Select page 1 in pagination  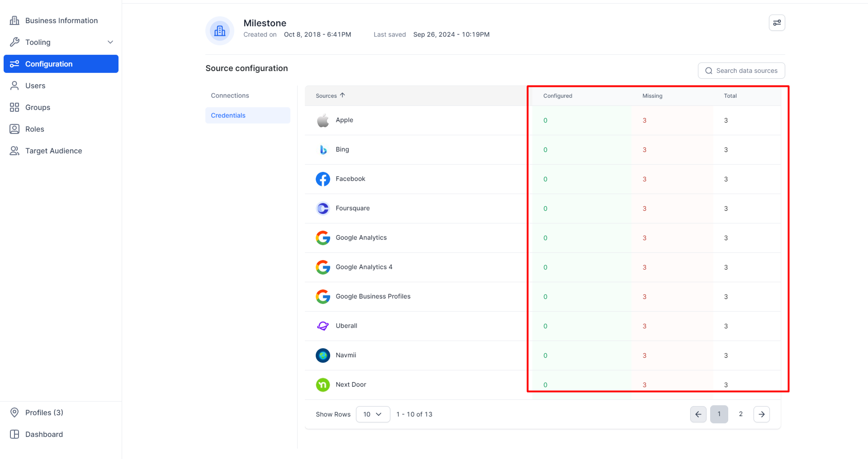point(719,414)
